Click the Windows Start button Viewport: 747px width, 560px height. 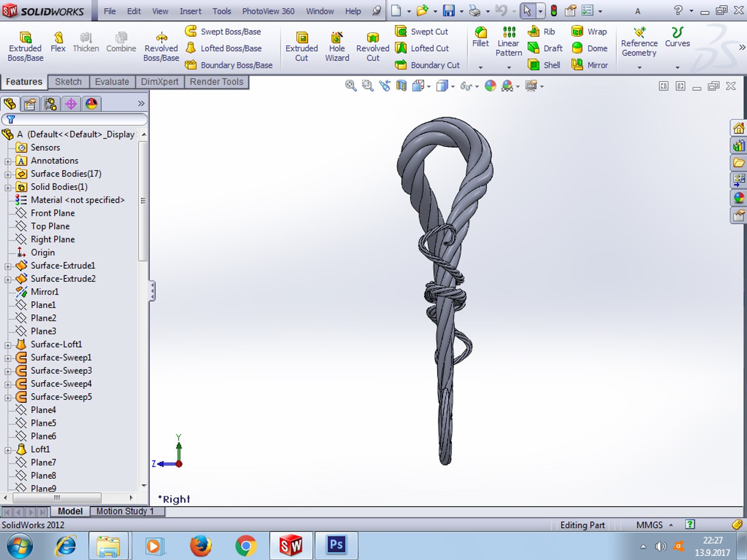coord(20,545)
